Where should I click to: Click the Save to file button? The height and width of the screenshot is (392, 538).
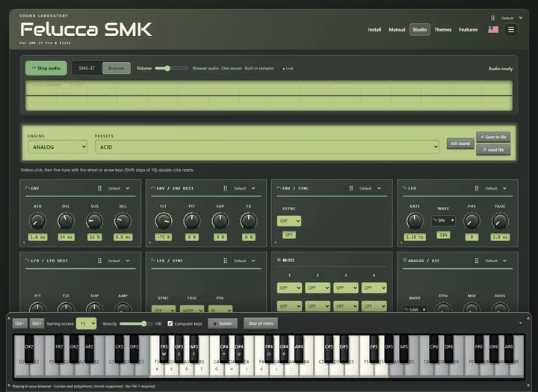tap(493, 137)
